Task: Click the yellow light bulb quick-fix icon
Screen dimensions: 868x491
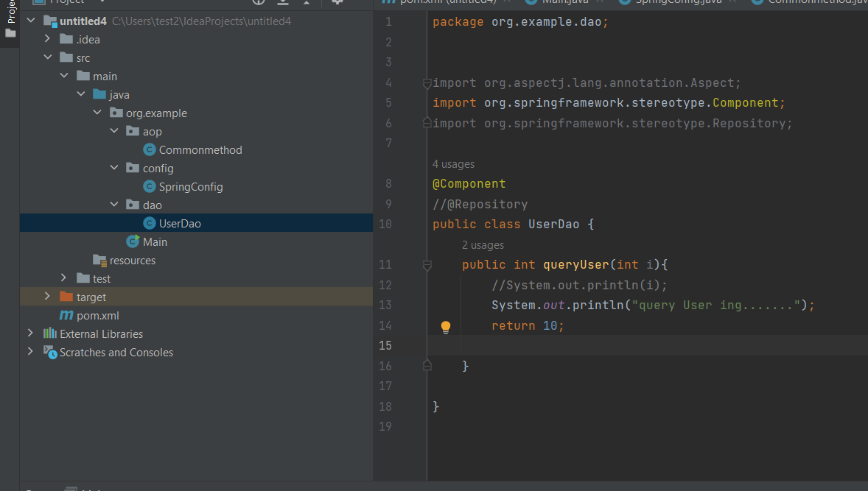Action: [446, 327]
